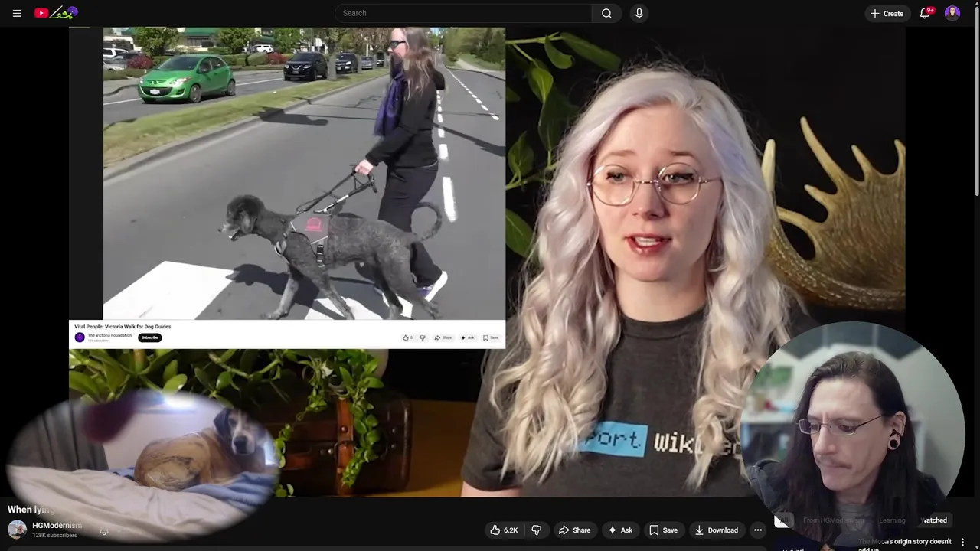Dislike the video

pyautogui.click(x=537, y=530)
